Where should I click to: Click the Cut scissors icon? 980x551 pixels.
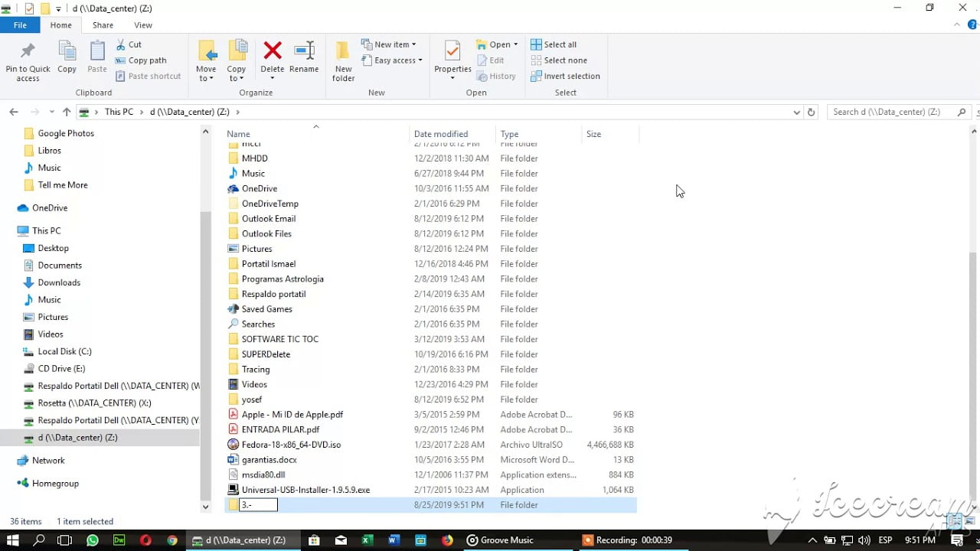[121, 44]
